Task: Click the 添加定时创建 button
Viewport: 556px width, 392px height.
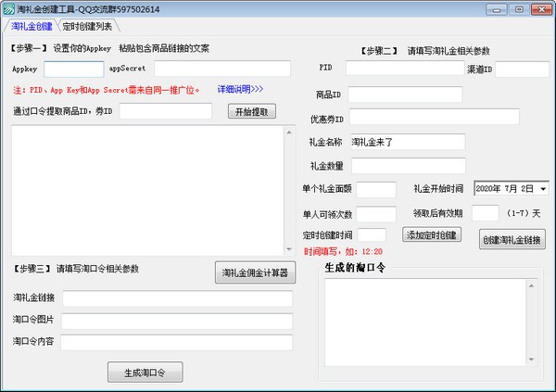Action: coord(431,235)
